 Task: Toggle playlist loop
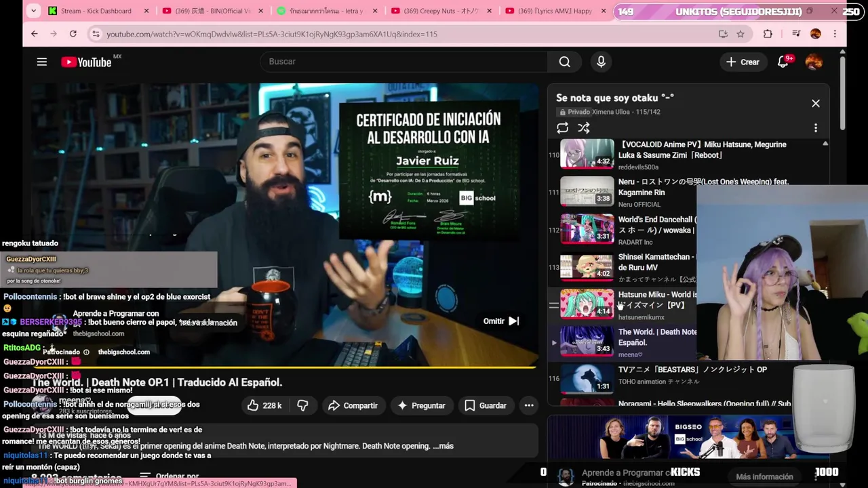tap(562, 128)
